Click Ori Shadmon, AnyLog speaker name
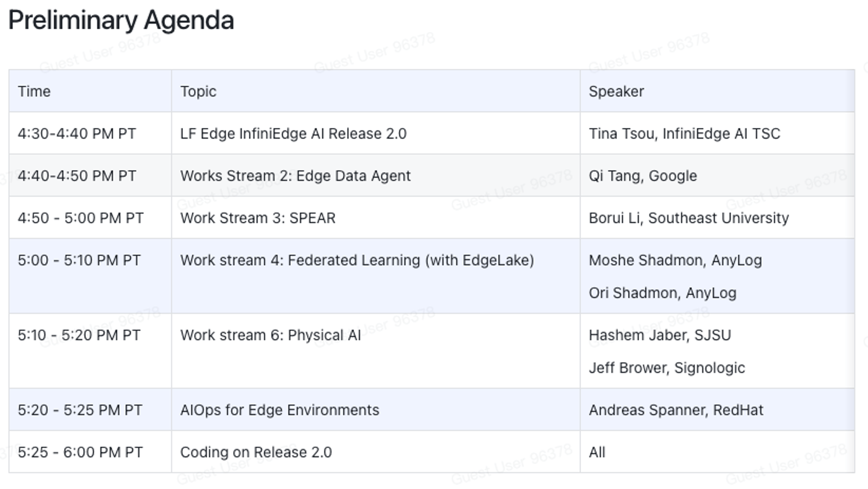Viewport: 868px width, 489px height. (x=662, y=293)
